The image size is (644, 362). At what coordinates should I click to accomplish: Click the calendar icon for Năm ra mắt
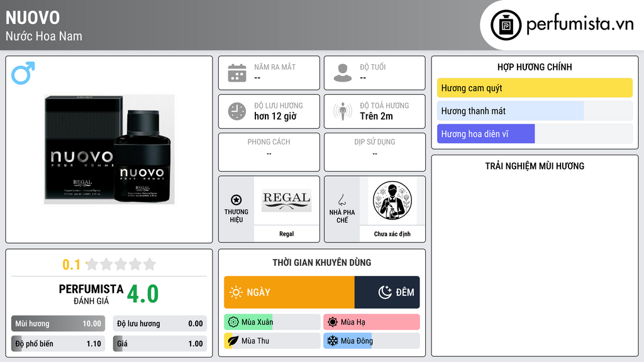237,73
